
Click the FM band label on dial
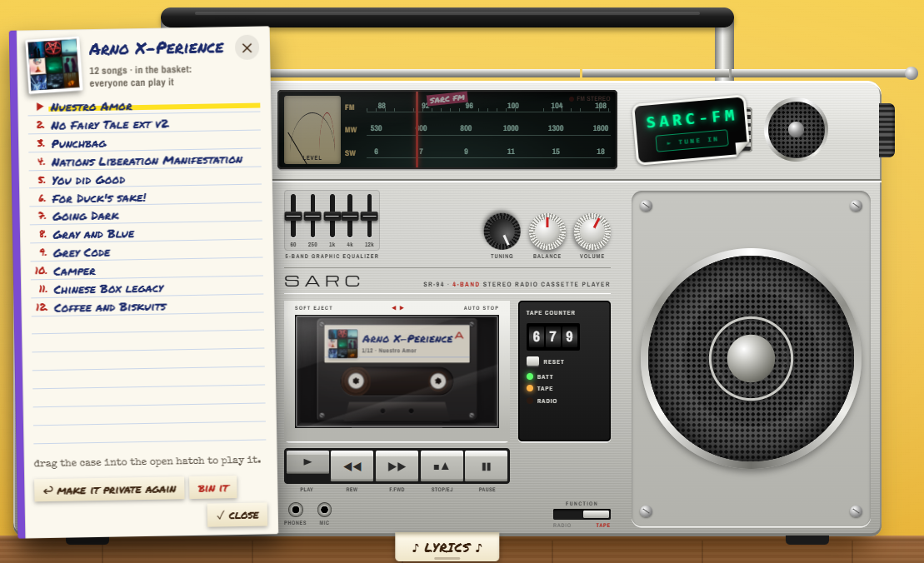(349, 107)
